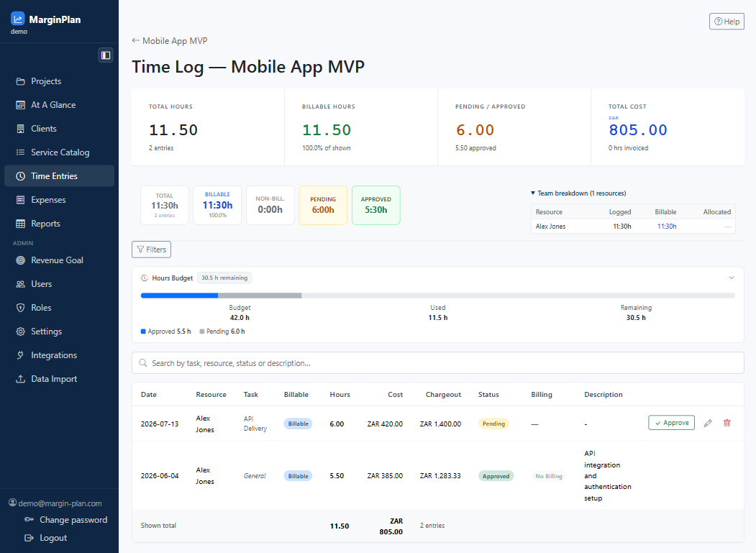Click the Billable badge in the General row

[x=298, y=476]
